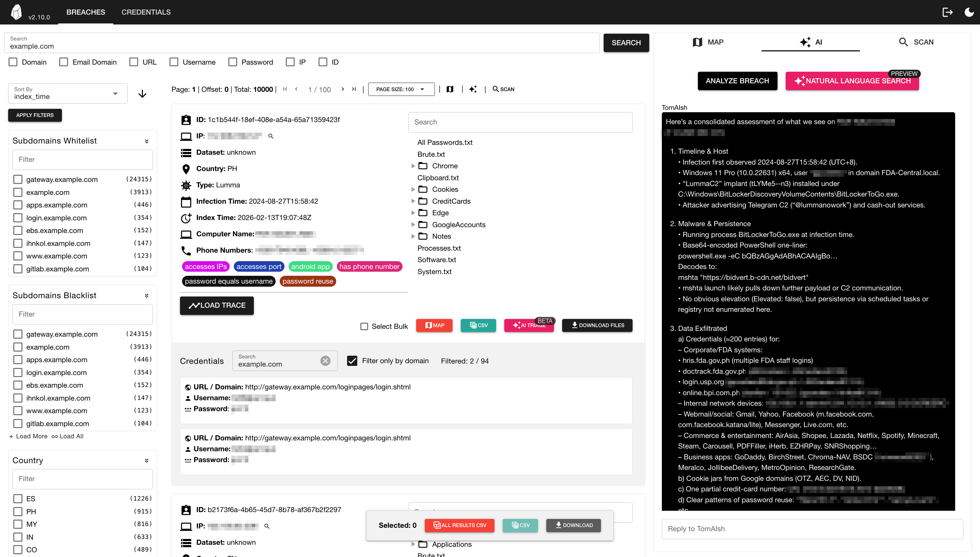Look up first breach's IP with magnifier icon
The height and width of the screenshot is (557, 980).
[271, 136]
